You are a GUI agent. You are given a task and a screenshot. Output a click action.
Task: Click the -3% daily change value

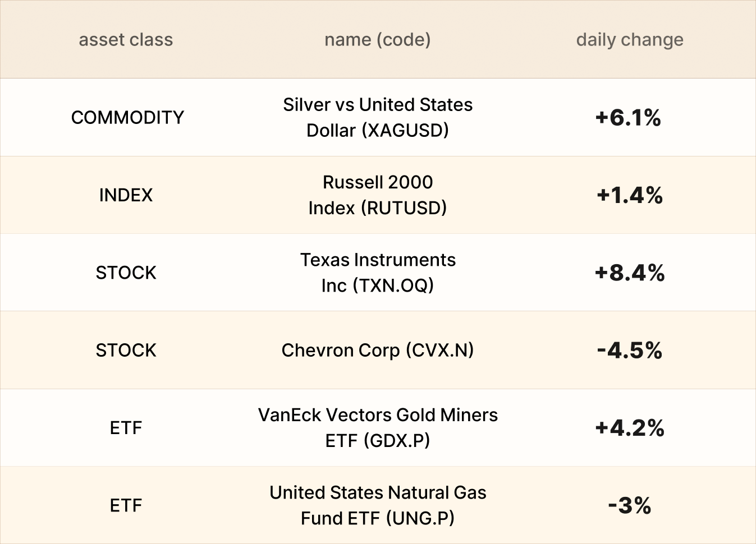click(630, 505)
